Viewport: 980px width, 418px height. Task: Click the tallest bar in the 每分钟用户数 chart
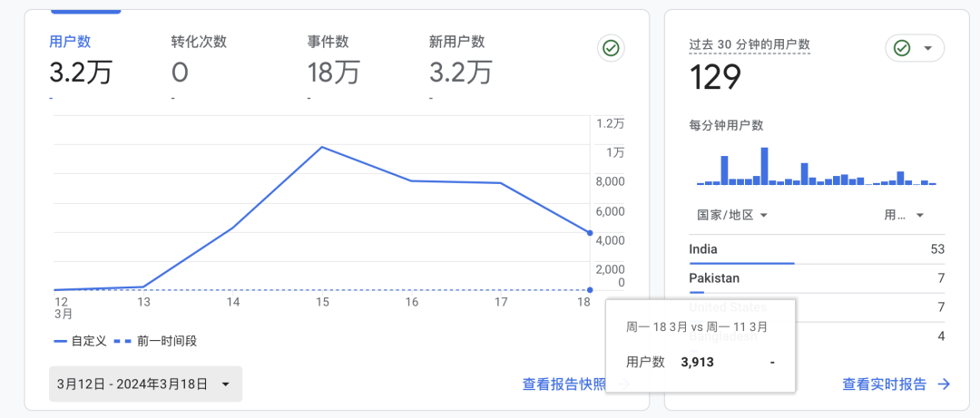pyautogui.click(x=764, y=166)
